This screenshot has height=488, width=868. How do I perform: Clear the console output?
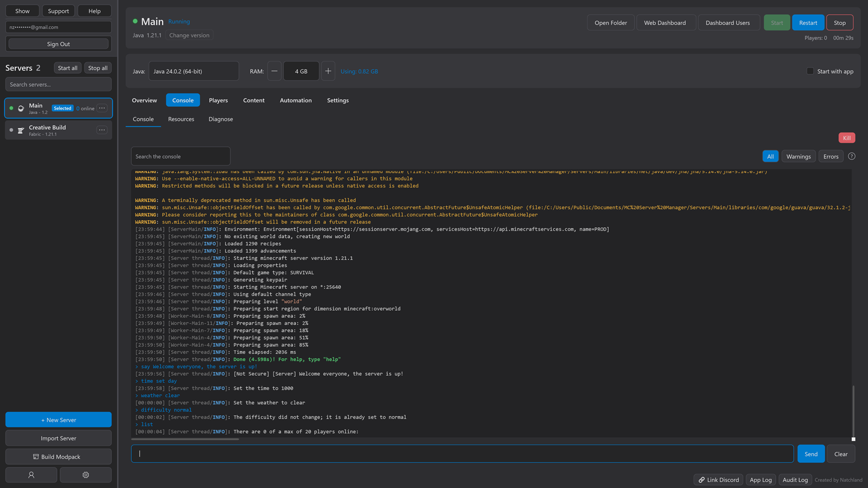click(x=841, y=454)
